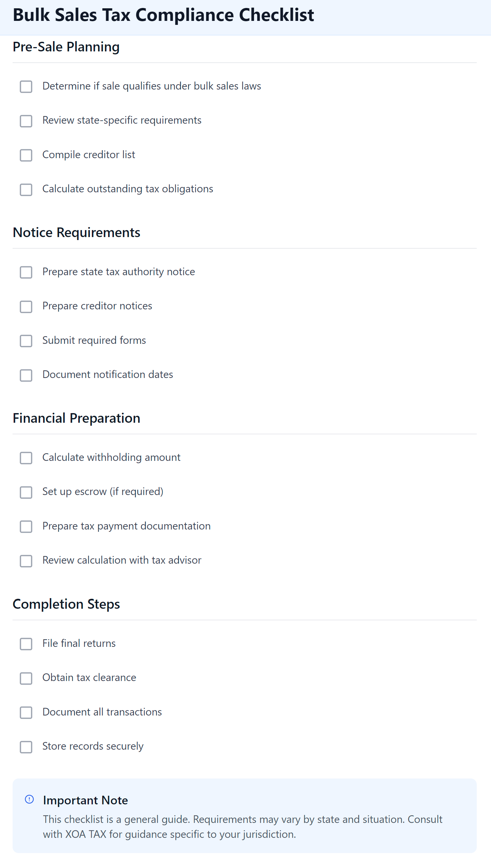Check 'Compile creditor list'

coord(26,155)
